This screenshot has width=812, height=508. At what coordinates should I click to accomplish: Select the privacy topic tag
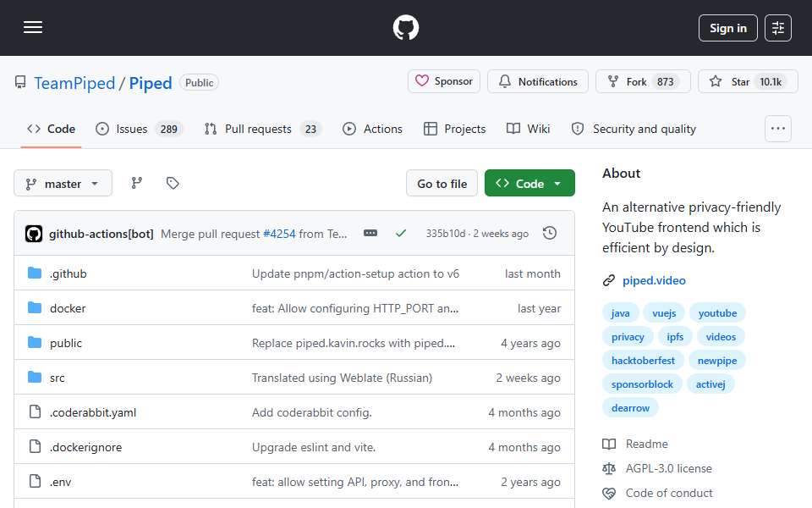[x=628, y=337]
